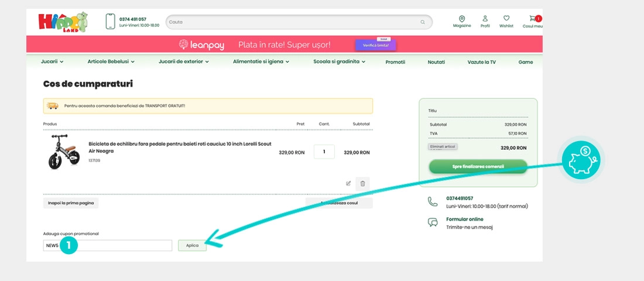Image resolution: width=644 pixels, height=281 pixels.
Task: Click the pencil edit icon for product
Action: pos(348,183)
